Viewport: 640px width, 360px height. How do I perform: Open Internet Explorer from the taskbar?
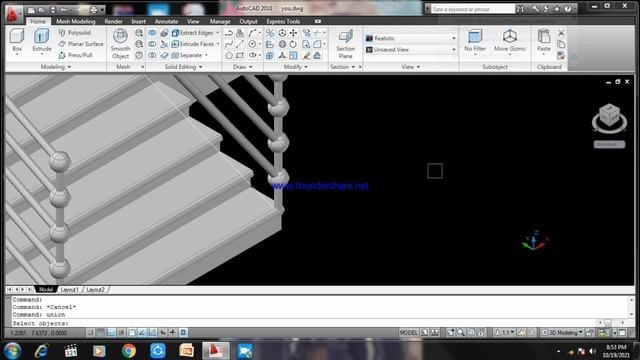click(42, 351)
